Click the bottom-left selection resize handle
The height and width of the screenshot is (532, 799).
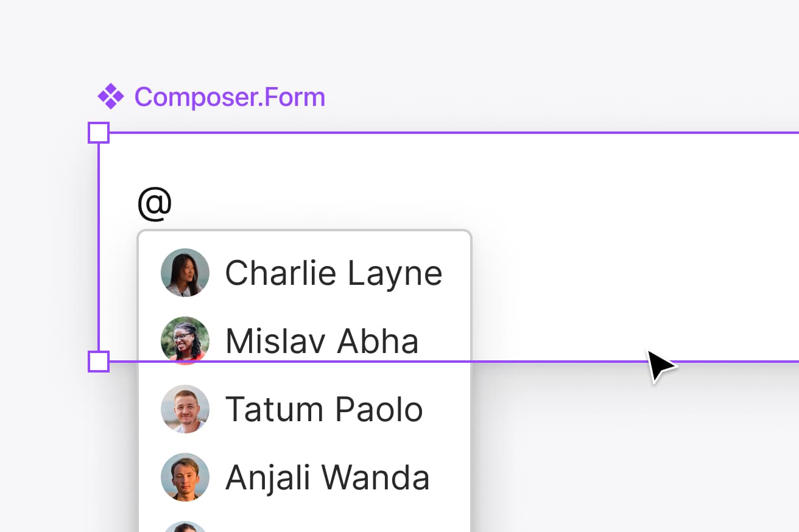(99, 361)
